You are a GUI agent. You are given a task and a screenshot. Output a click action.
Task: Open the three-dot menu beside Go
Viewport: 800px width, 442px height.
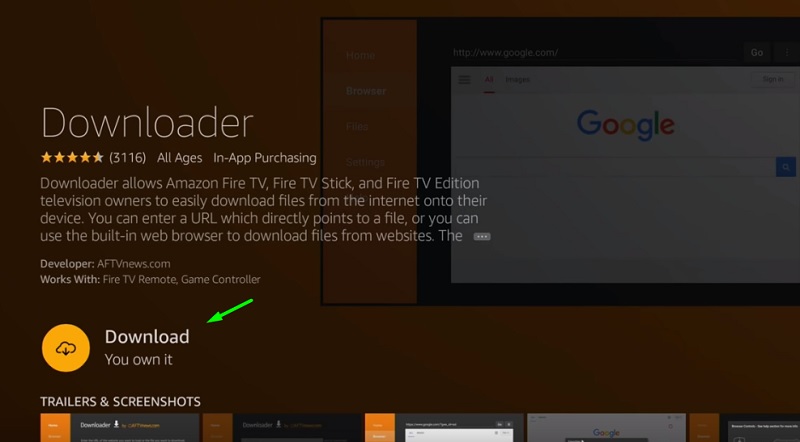(786, 53)
